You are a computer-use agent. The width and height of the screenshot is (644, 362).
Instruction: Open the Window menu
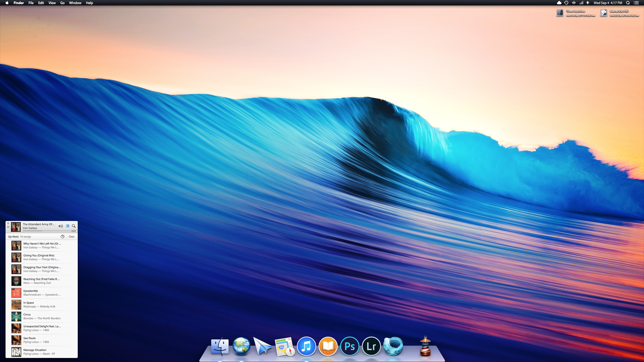click(x=75, y=3)
